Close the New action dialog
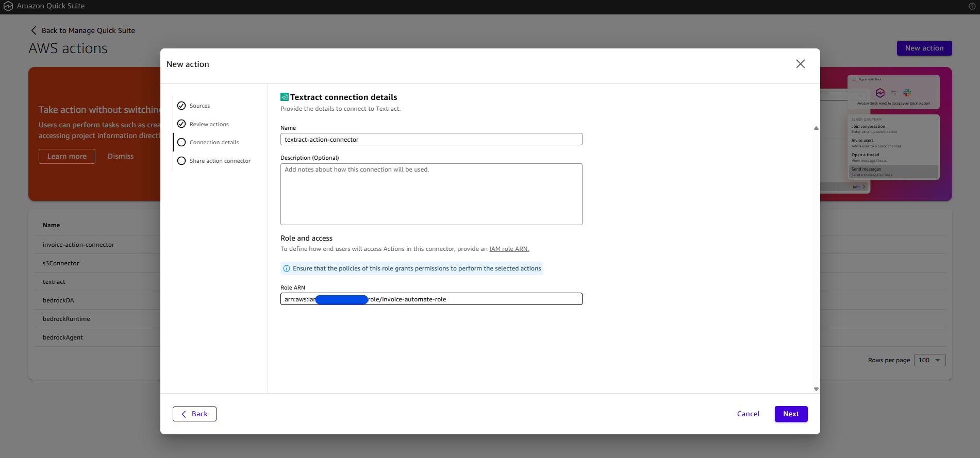The width and height of the screenshot is (980, 458). coord(800,64)
